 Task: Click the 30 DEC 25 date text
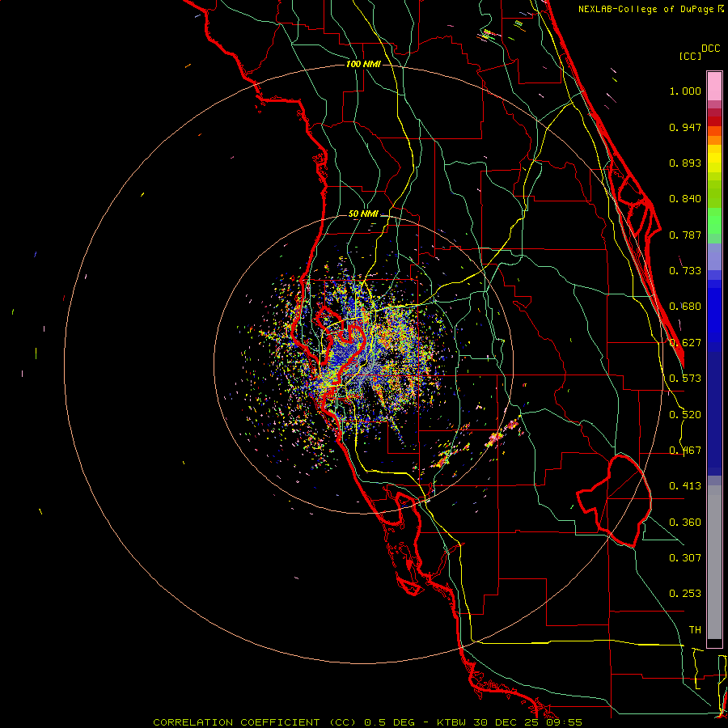coord(506,722)
